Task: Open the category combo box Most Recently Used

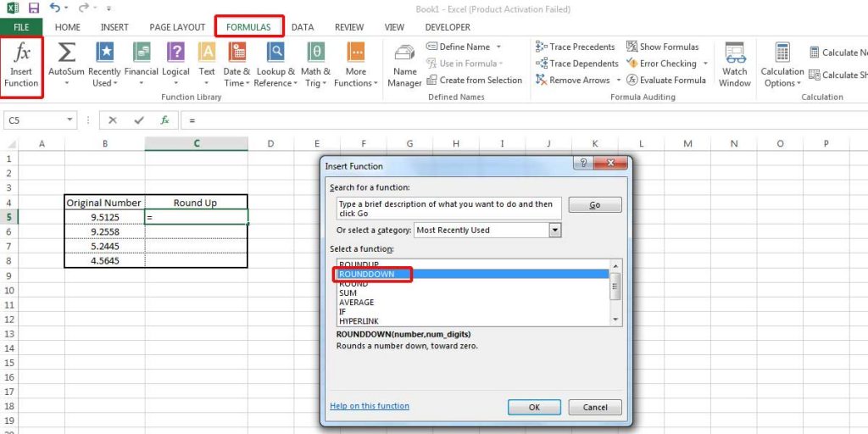Action: (487, 231)
